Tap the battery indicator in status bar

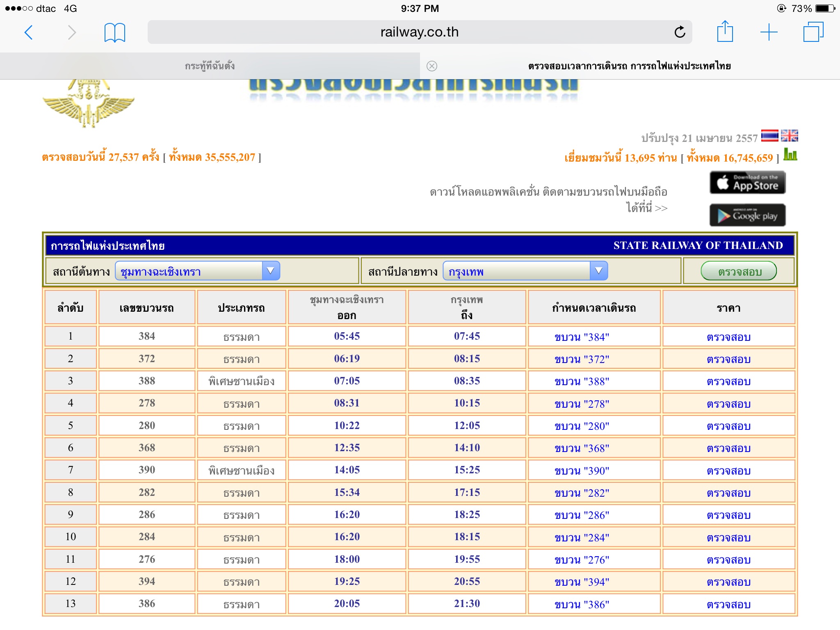[825, 8]
